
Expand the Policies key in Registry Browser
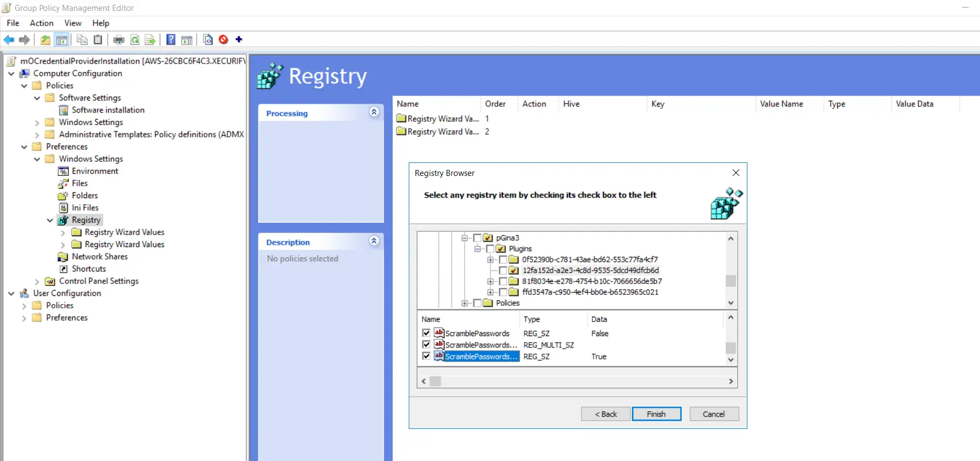pyautogui.click(x=465, y=303)
